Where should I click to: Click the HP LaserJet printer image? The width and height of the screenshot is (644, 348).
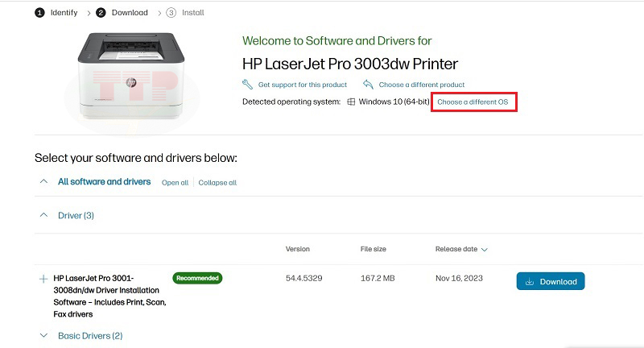pos(131,76)
